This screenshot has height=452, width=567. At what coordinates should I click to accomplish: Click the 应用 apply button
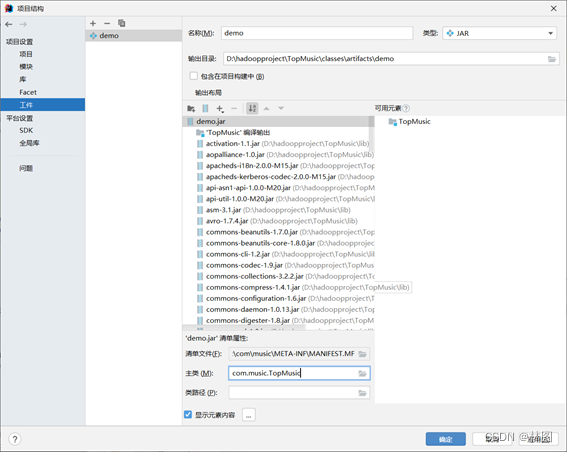tap(539, 439)
